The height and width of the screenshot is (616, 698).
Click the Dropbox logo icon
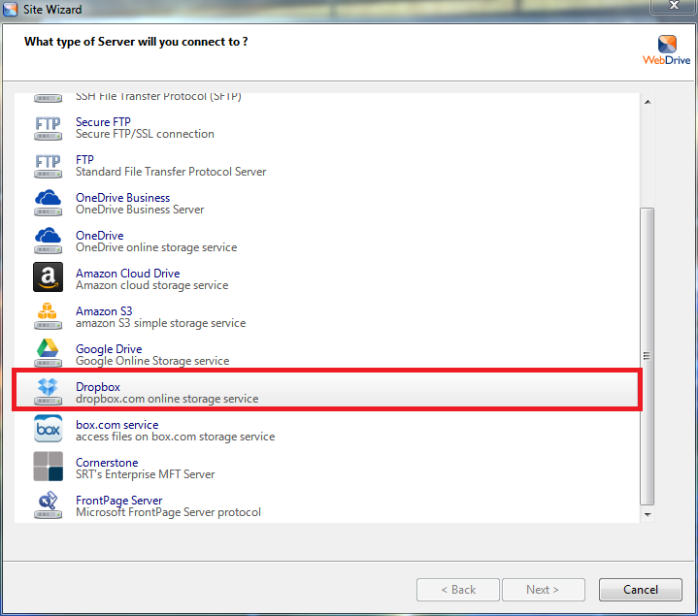click(x=48, y=392)
